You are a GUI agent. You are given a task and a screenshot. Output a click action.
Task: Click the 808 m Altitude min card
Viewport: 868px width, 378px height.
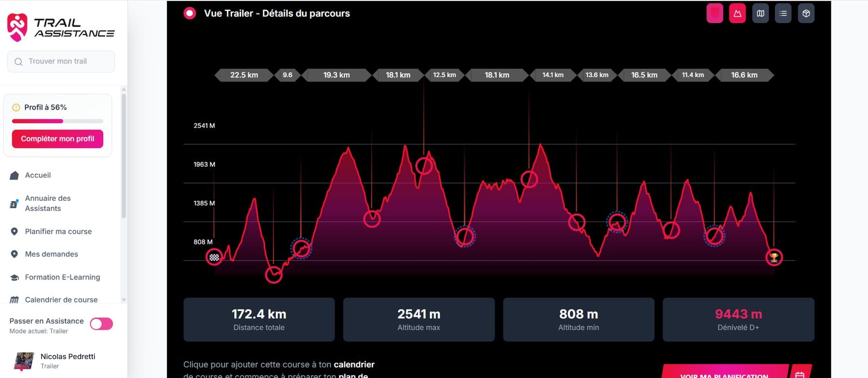point(579,320)
